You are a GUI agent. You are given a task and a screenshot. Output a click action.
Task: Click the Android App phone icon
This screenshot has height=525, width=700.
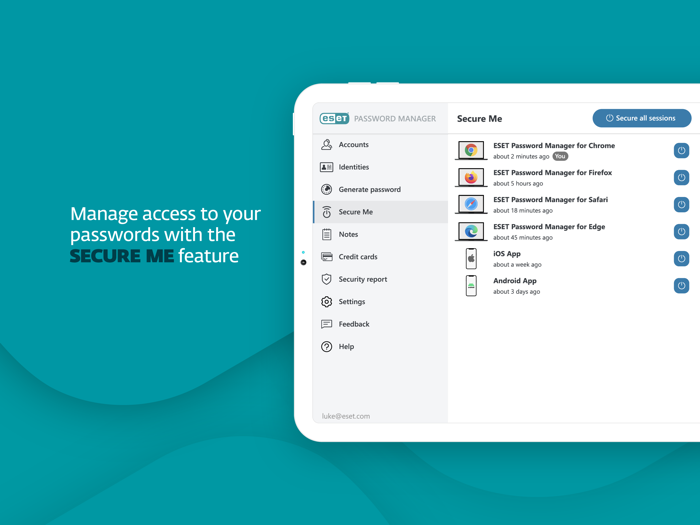471,286
